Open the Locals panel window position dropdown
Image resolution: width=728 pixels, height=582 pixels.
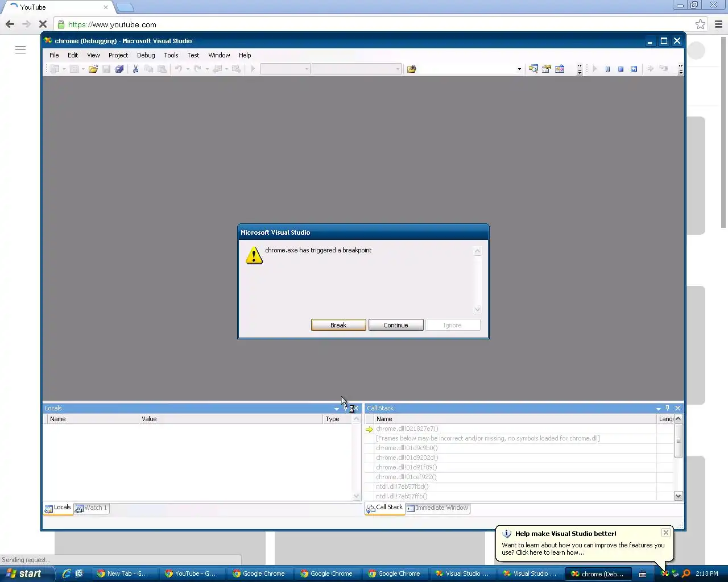pos(336,409)
